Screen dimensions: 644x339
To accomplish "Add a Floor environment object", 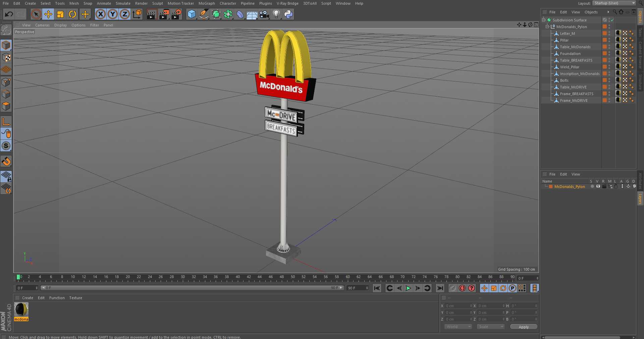I will tap(252, 14).
